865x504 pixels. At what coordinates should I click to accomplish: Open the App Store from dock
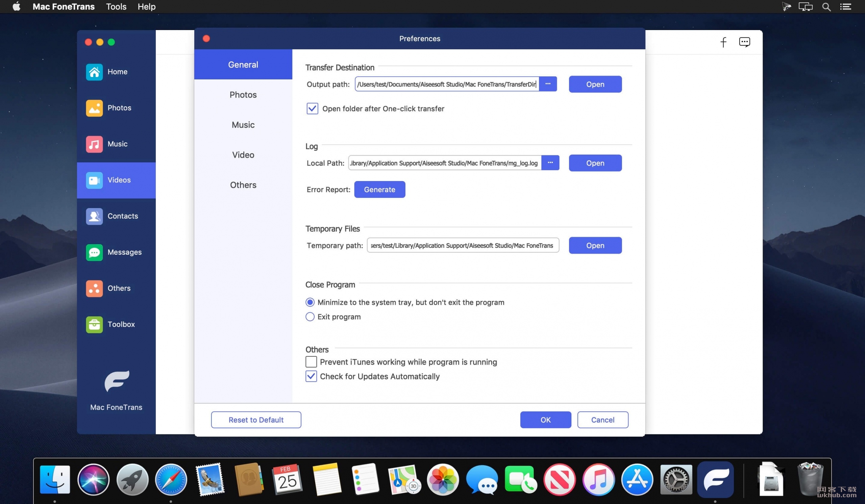(x=637, y=479)
